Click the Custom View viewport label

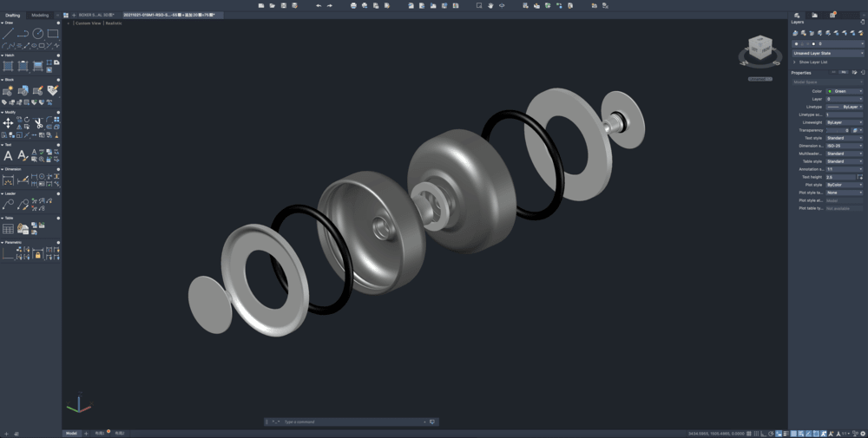coord(88,23)
